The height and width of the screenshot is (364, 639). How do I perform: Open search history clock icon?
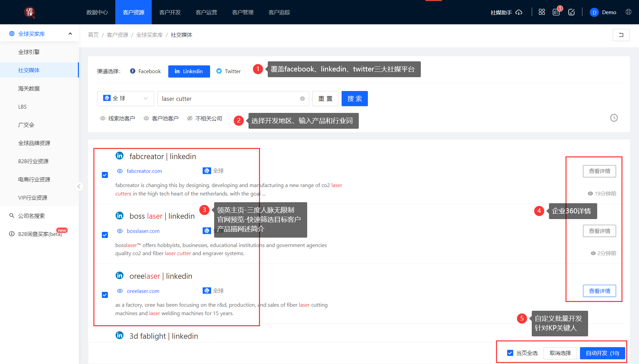(x=614, y=118)
